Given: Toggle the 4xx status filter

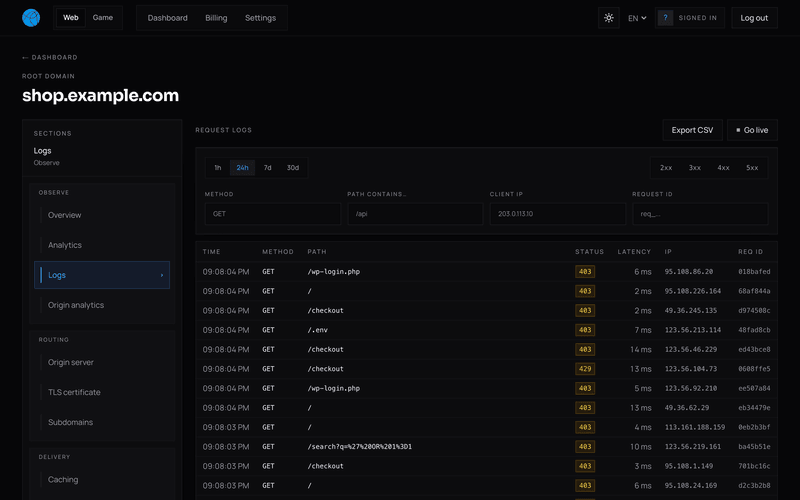Looking at the screenshot, I should click(x=723, y=167).
